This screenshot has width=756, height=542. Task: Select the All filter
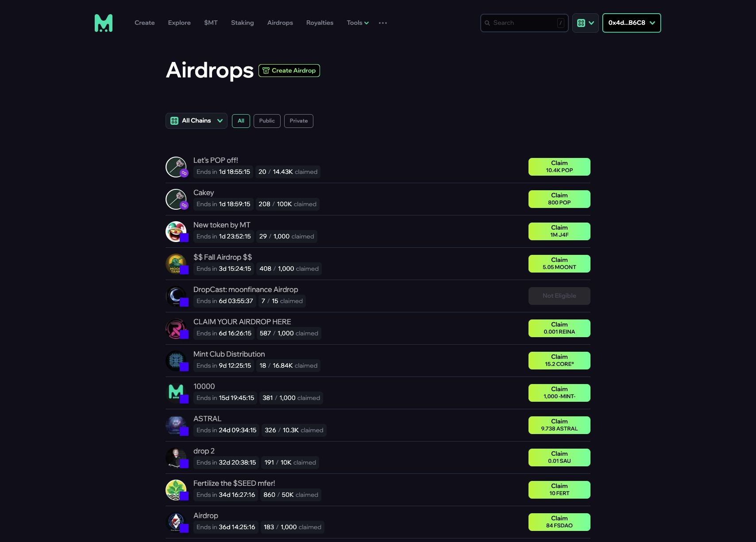point(241,121)
